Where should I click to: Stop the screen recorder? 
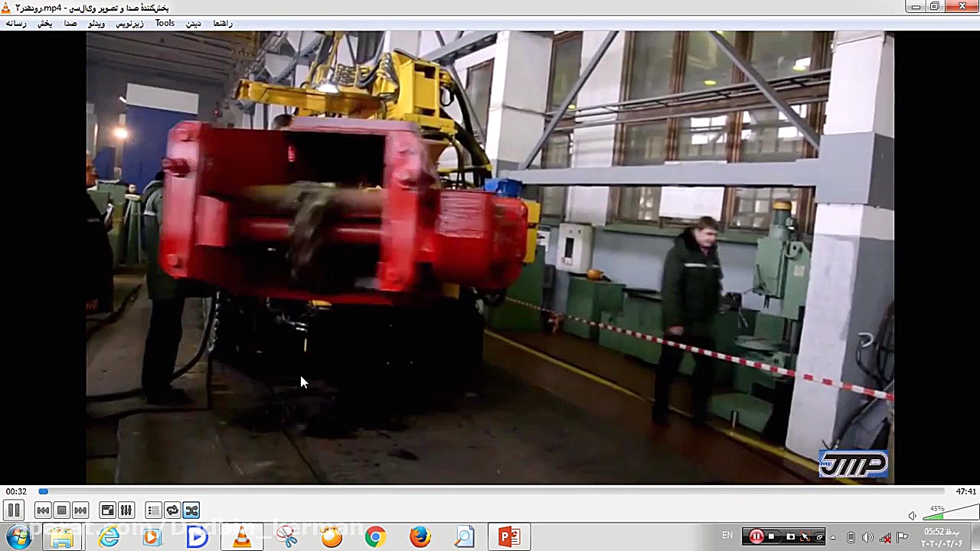click(771, 536)
